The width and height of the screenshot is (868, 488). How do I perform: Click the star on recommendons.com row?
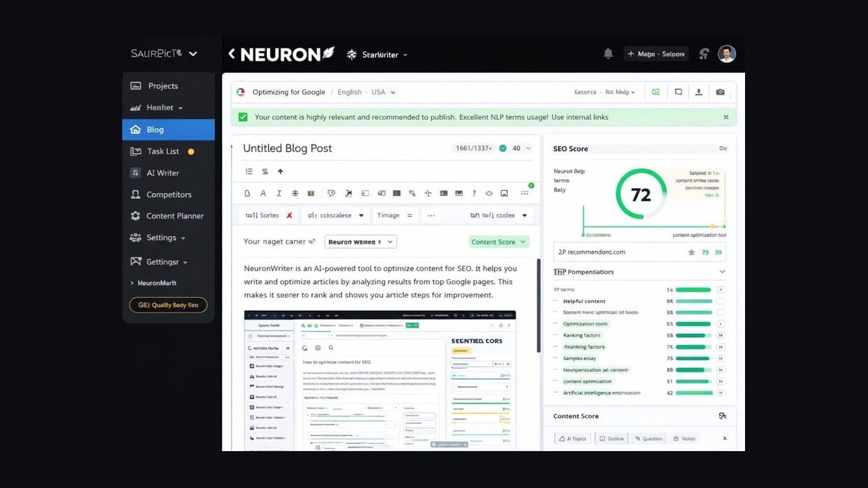[692, 252]
